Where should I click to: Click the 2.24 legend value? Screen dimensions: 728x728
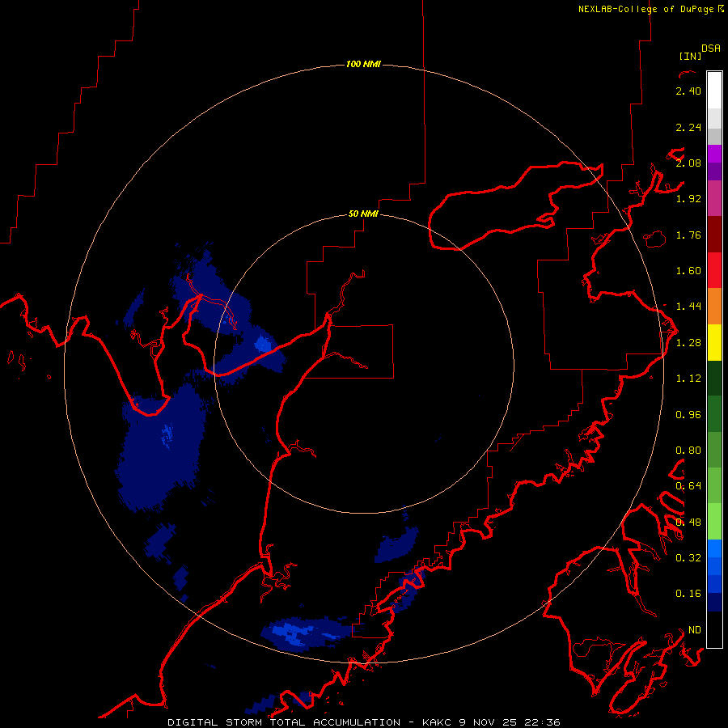(x=688, y=127)
